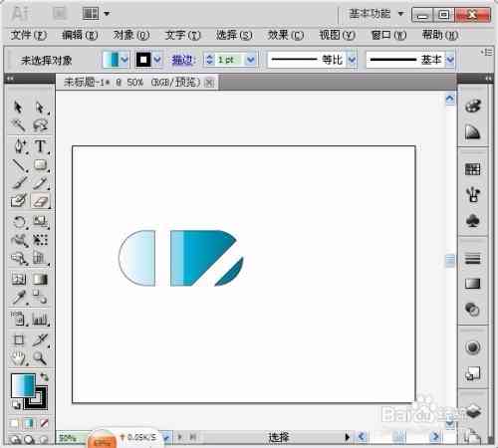Viewport: 498px width, 448px height.
Task: Select the Paintbrush tool
Action: coord(19,183)
